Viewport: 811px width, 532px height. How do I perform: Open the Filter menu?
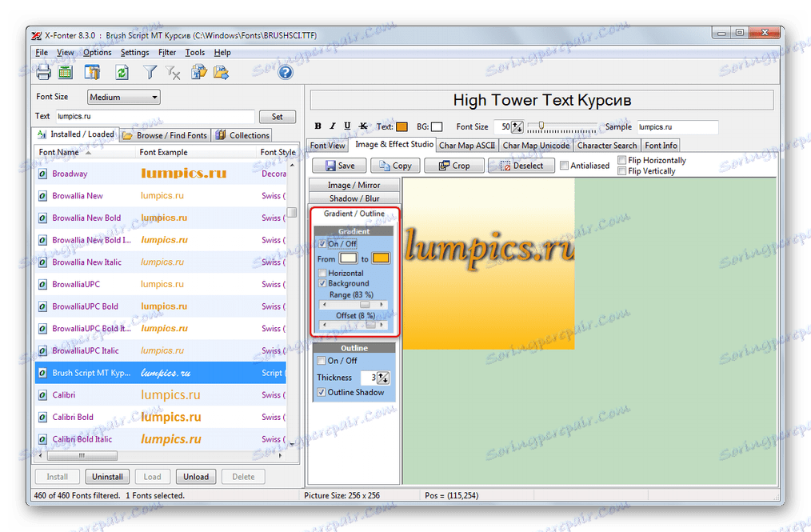[167, 52]
